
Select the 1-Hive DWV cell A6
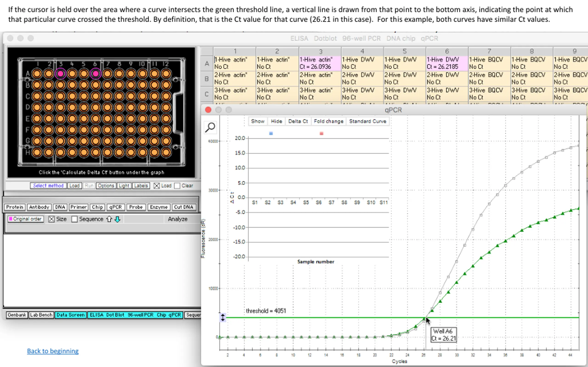coord(447,63)
